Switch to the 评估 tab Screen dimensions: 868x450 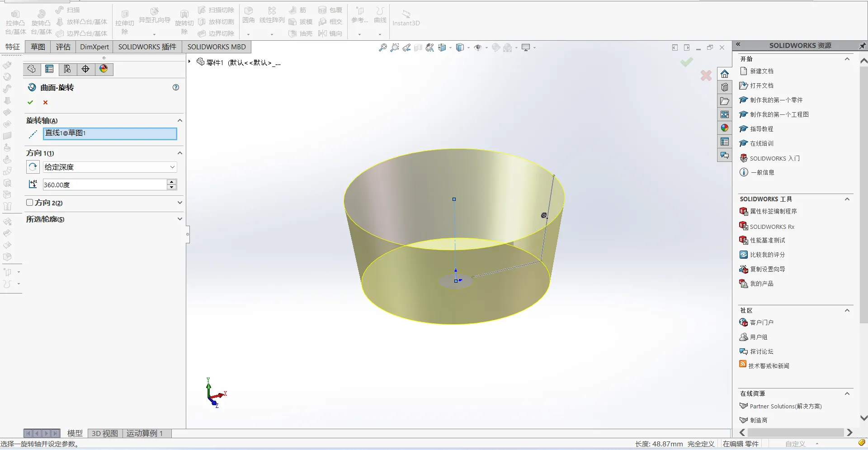pyautogui.click(x=63, y=47)
